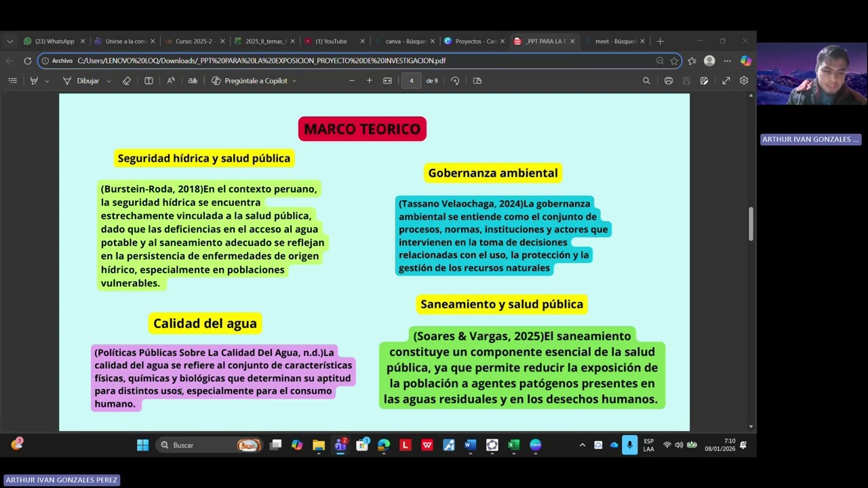Click the scrollbar down arrow
868x488 pixels.
coord(751,426)
